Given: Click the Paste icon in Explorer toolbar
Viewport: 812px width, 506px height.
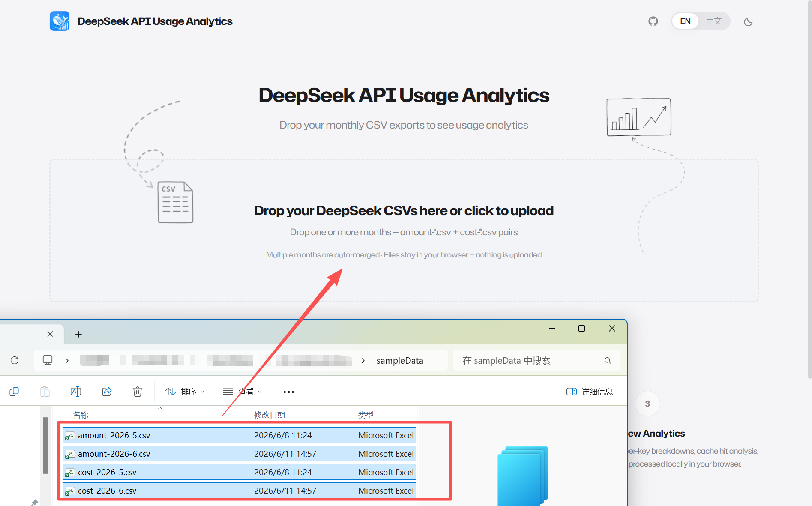Looking at the screenshot, I should point(45,392).
